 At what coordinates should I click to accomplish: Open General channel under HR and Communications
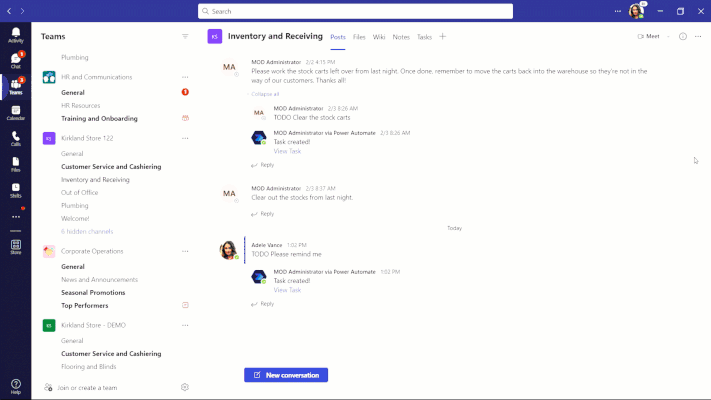tap(73, 93)
